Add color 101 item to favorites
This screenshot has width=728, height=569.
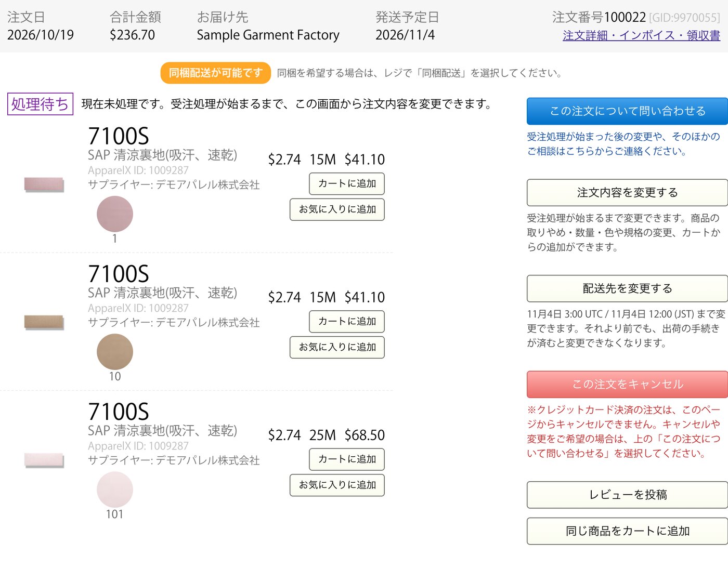click(x=337, y=485)
